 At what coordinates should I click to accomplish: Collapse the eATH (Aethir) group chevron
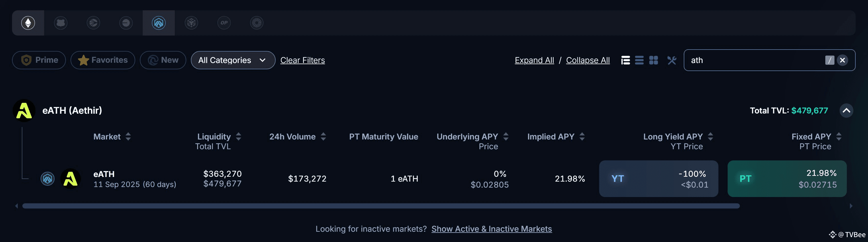(x=847, y=111)
